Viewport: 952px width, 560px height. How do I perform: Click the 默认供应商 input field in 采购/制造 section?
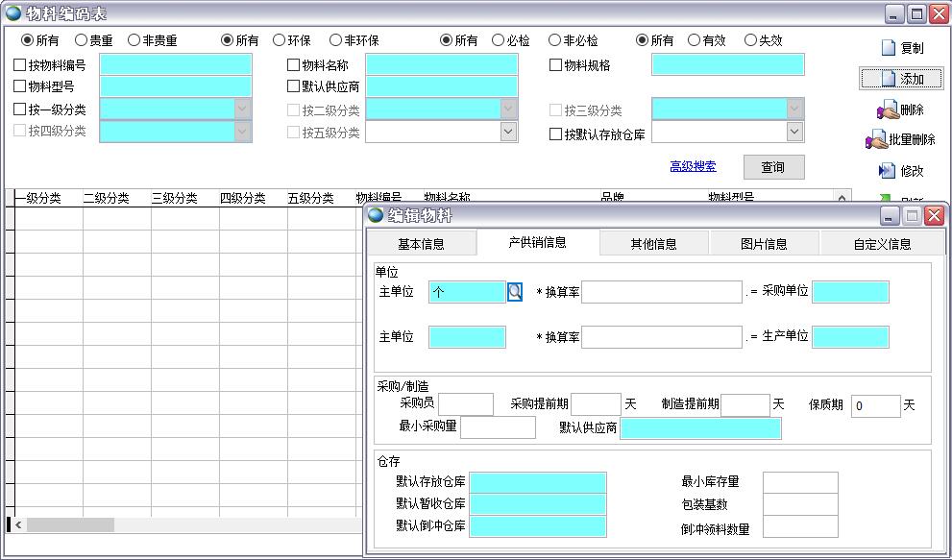[x=701, y=426]
